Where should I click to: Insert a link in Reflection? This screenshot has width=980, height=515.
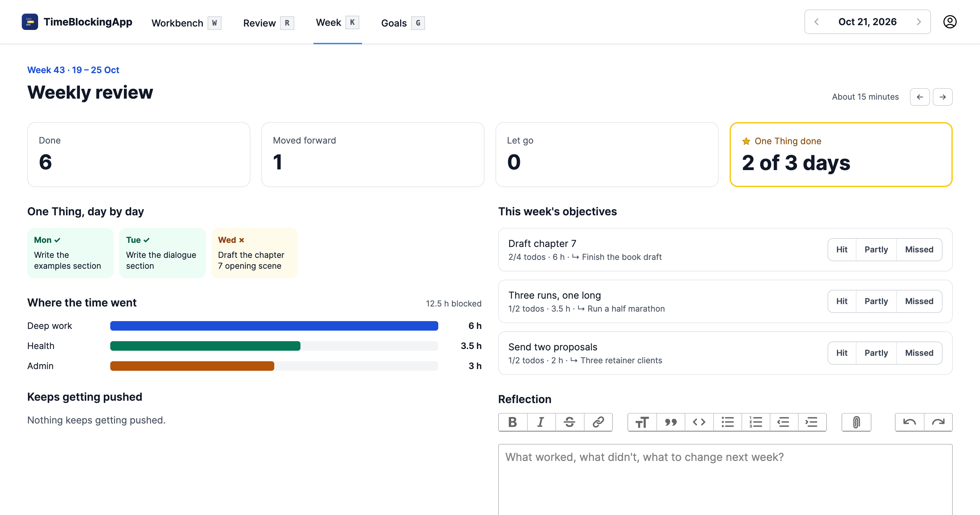[x=598, y=422]
